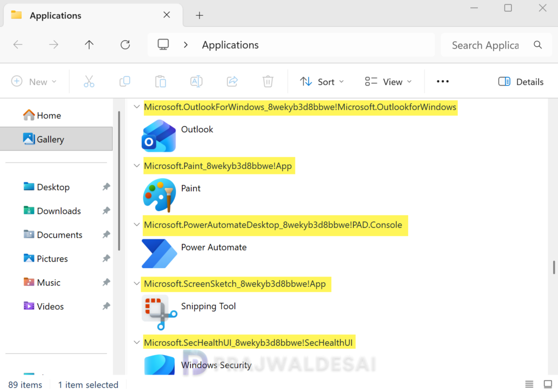Switch to large thumbnails view icon
This screenshot has width=558, height=392.
click(548, 384)
